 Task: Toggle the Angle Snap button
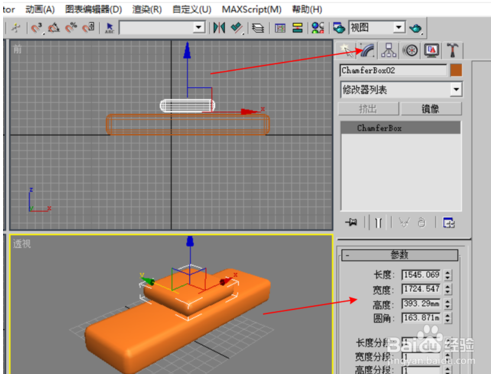point(53,28)
